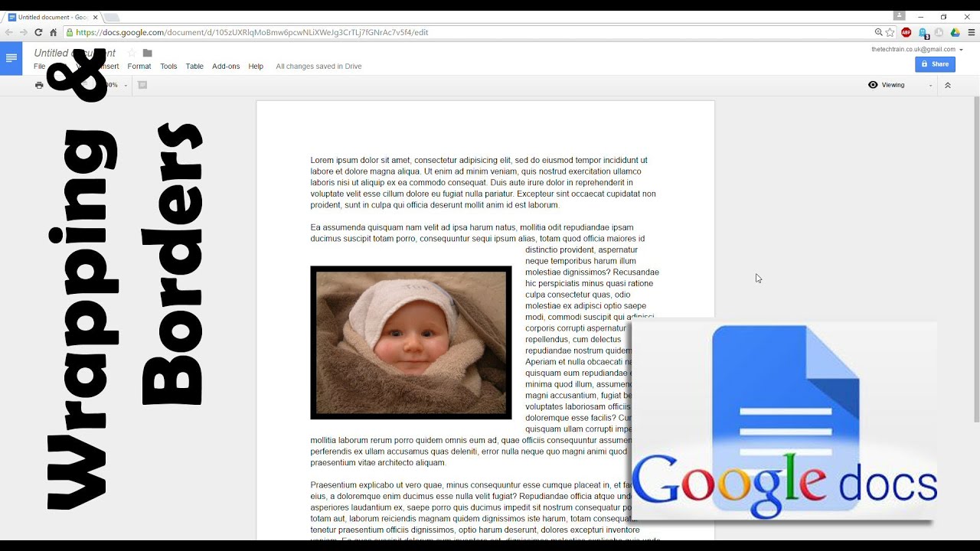Screen dimensions: 980x551
Task: Open the Ghostery ghost extension
Action: point(923,33)
